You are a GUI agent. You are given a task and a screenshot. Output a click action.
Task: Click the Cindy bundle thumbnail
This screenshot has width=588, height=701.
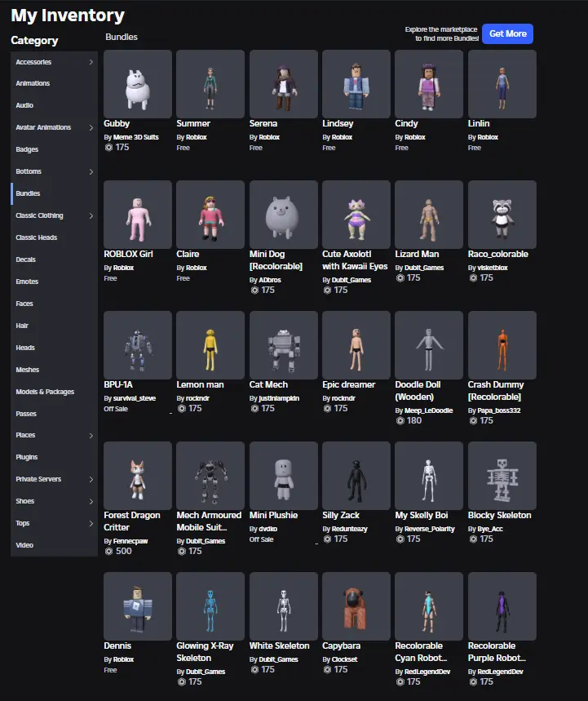[x=429, y=84]
